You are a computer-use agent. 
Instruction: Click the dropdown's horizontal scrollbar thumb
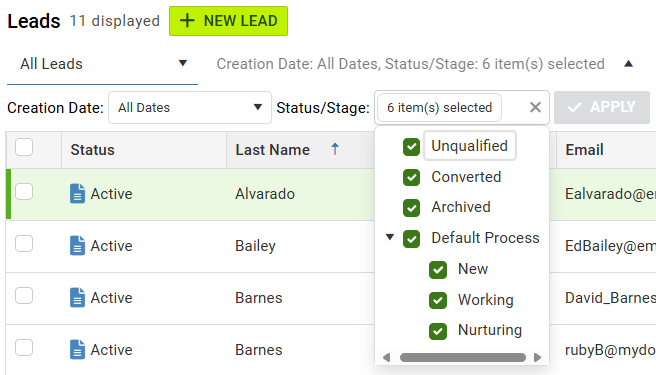click(x=463, y=357)
